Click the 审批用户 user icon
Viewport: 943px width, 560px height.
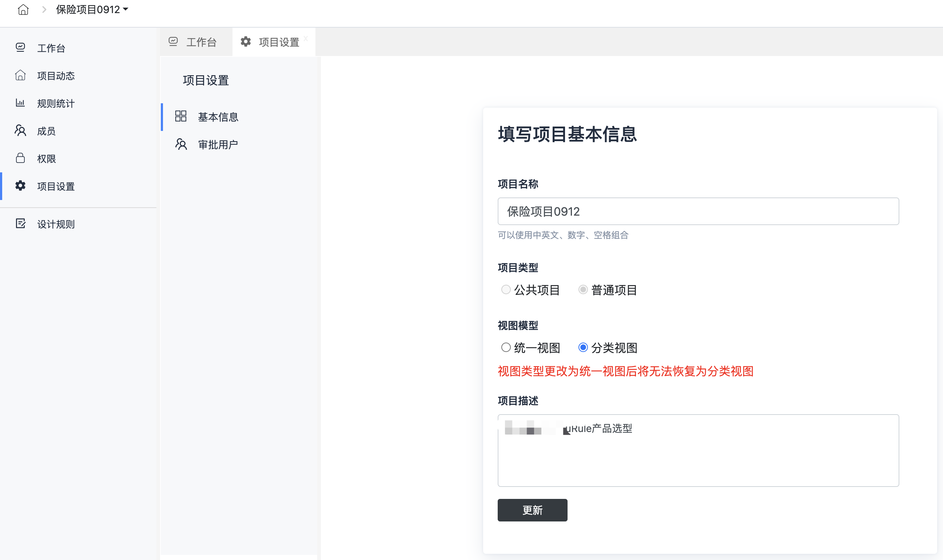click(181, 144)
